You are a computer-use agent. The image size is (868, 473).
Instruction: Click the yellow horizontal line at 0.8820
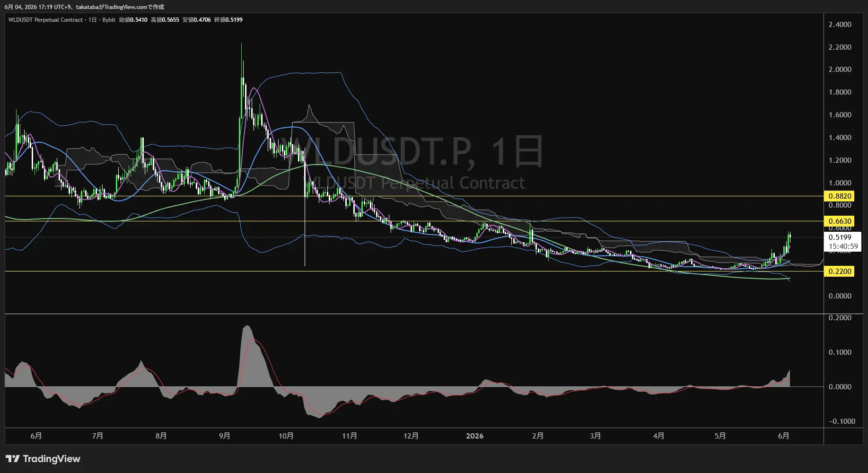(x=414, y=196)
